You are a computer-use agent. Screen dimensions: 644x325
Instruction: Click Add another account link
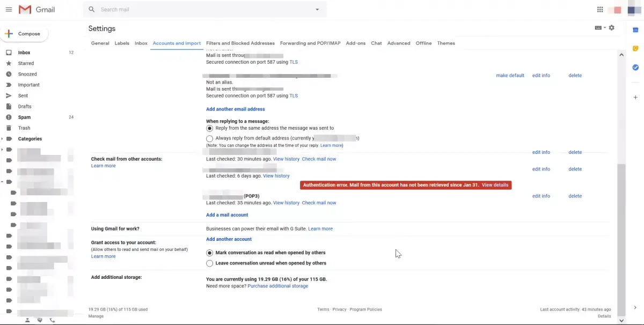pyautogui.click(x=229, y=239)
